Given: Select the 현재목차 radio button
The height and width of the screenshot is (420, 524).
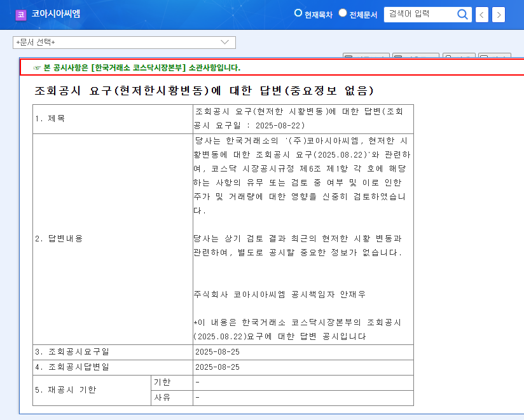Looking at the screenshot, I should pos(298,13).
